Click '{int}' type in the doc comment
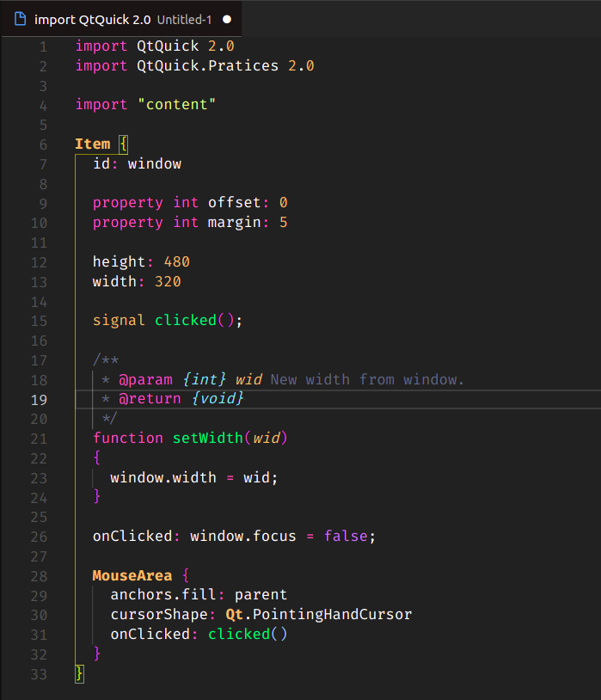The width and height of the screenshot is (601, 700). [x=204, y=379]
